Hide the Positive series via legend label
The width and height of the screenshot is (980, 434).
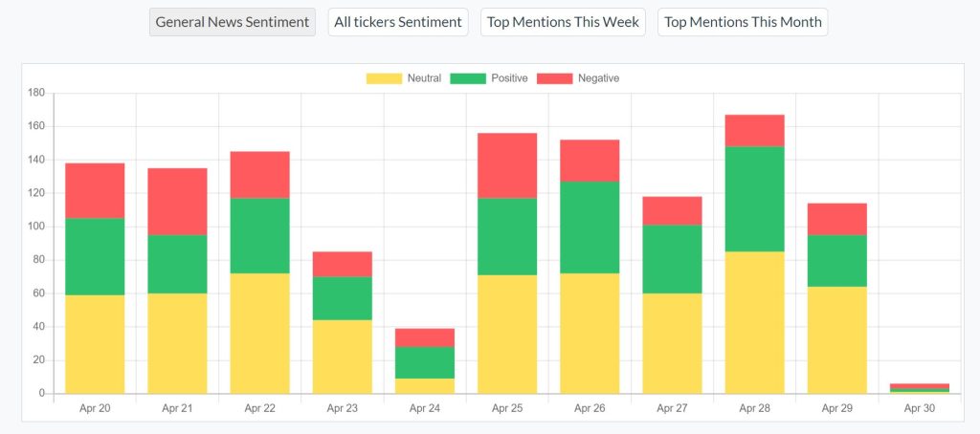point(509,78)
